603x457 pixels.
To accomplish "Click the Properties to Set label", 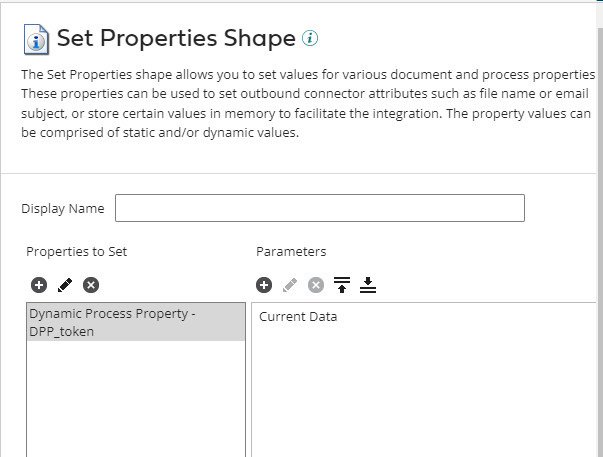I will [x=77, y=251].
